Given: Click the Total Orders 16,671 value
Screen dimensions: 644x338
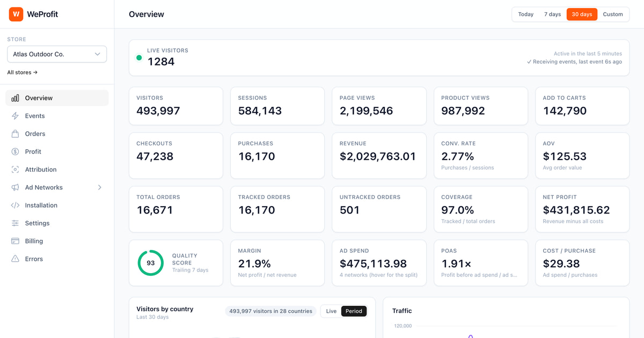Looking at the screenshot, I should pos(155,210).
